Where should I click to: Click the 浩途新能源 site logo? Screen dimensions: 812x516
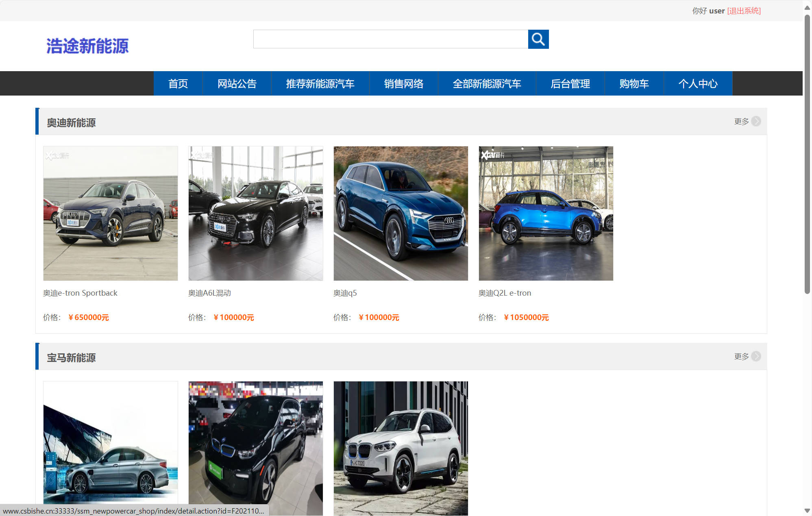(x=87, y=46)
